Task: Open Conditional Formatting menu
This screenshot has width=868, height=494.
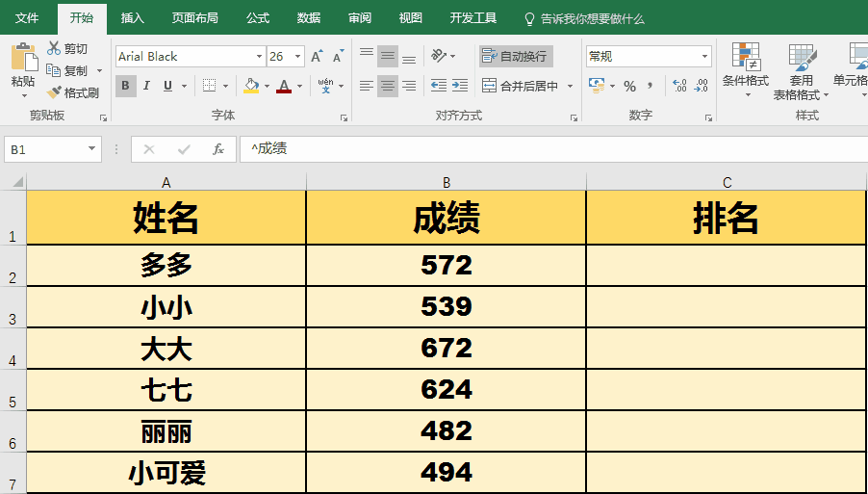Action: click(x=746, y=71)
